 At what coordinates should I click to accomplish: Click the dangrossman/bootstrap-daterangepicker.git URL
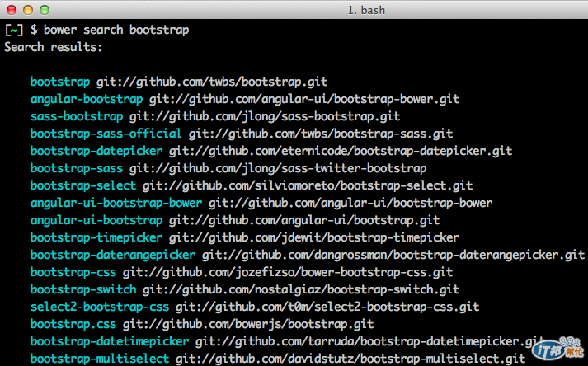[393, 255]
